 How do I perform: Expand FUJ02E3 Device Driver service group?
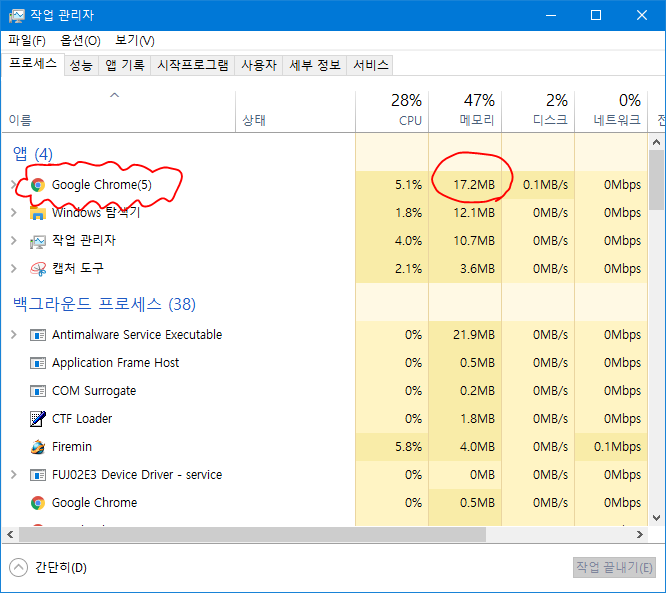coord(14,474)
